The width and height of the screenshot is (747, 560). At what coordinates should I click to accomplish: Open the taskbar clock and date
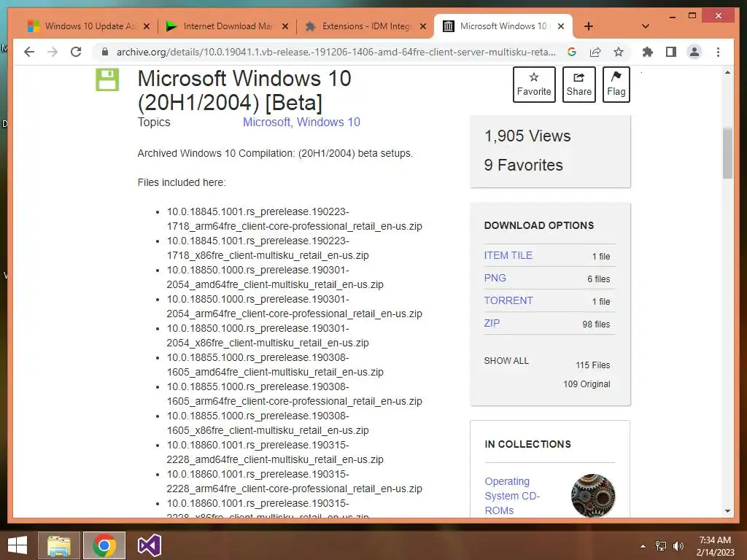(x=715, y=546)
